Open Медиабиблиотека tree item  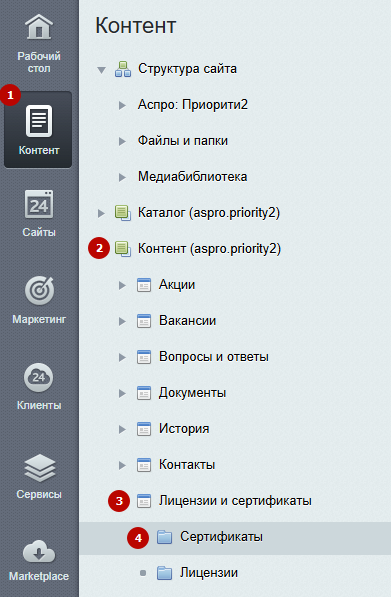tap(192, 177)
